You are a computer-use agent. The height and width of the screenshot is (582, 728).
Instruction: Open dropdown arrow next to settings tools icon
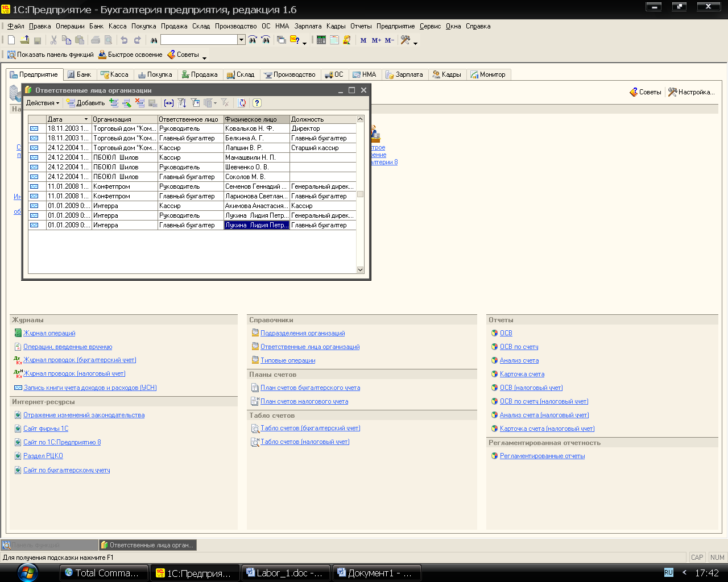tap(416, 43)
